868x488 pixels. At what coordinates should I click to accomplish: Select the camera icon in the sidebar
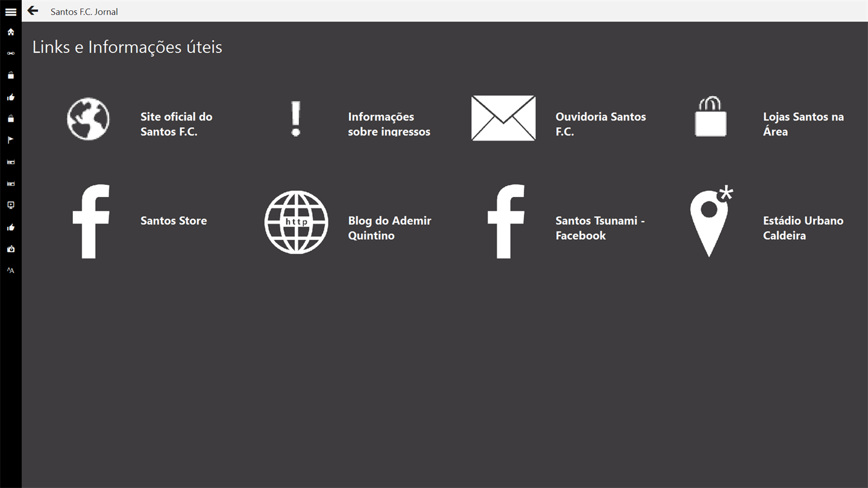pyautogui.click(x=11, y=249)
